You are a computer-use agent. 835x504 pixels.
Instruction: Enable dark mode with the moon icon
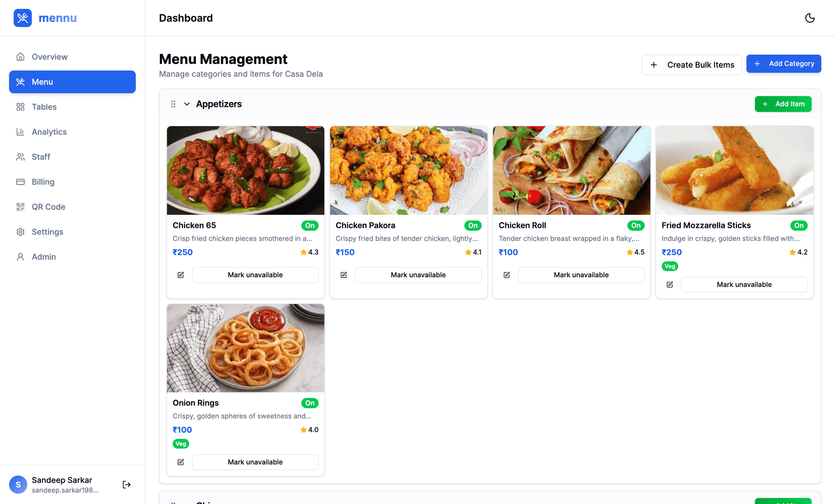coord(810,18)
